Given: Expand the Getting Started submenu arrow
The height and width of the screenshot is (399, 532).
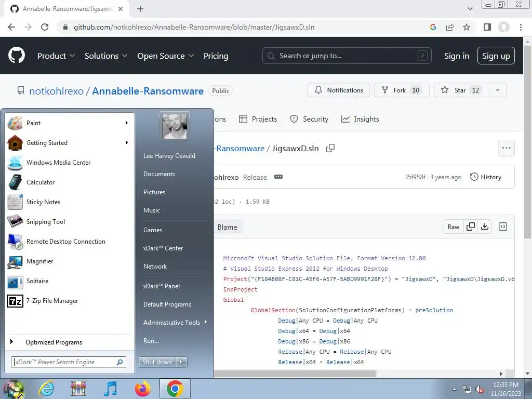Looking at the screenshot, I should pyautogui.click(x=127, y=142).
